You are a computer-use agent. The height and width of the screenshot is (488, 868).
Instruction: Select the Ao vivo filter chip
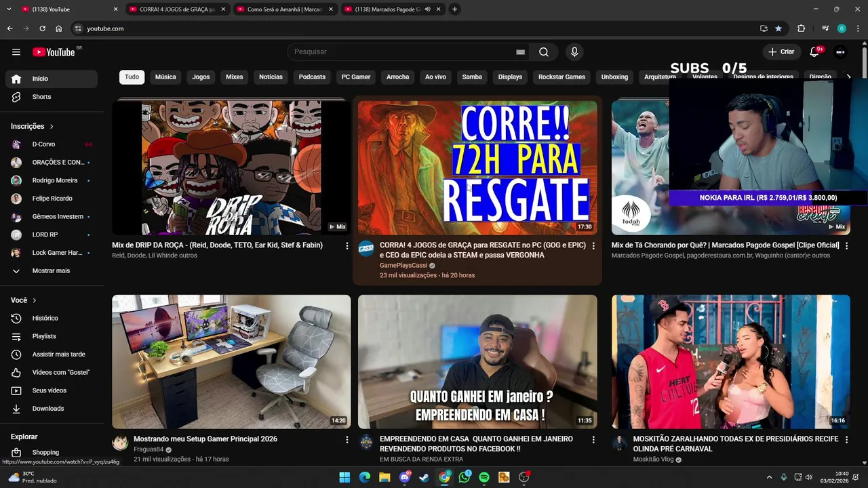click(435, 77)
